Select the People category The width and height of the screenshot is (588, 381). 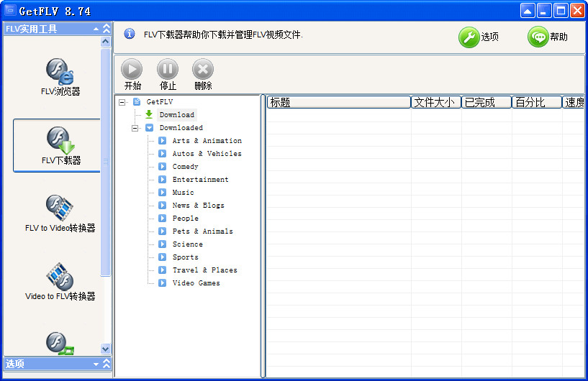click(185, 218)
